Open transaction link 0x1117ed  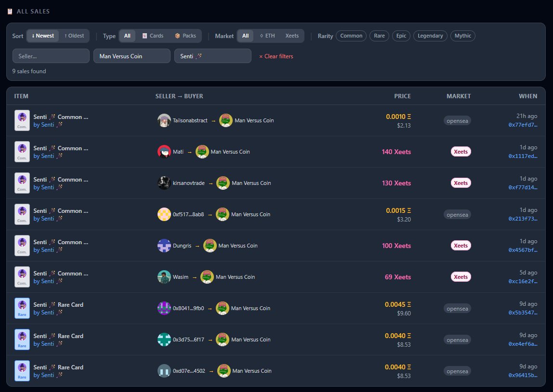(523, 156)
